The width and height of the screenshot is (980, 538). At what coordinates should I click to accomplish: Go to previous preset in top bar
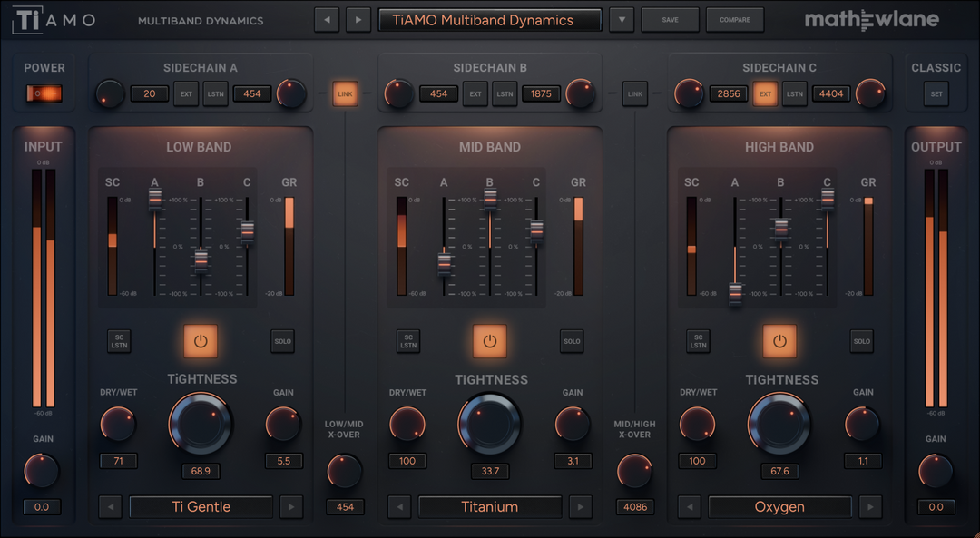tap(327, 20)
